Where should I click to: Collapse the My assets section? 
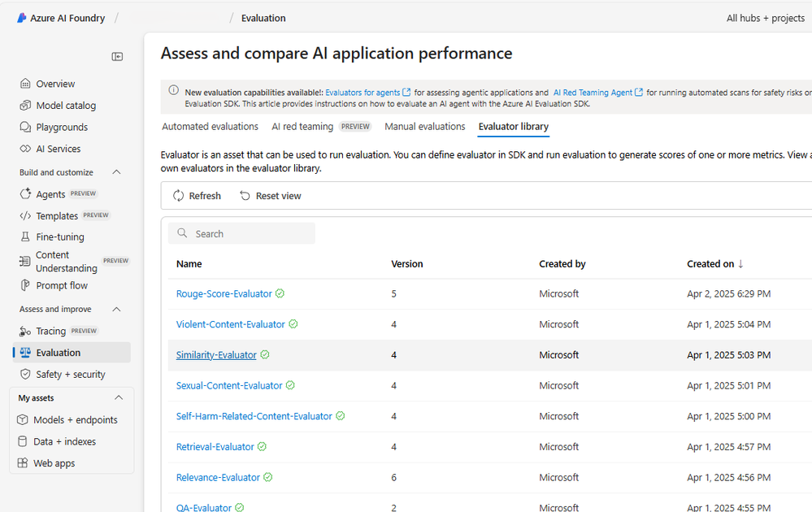(x=119, y=397)
